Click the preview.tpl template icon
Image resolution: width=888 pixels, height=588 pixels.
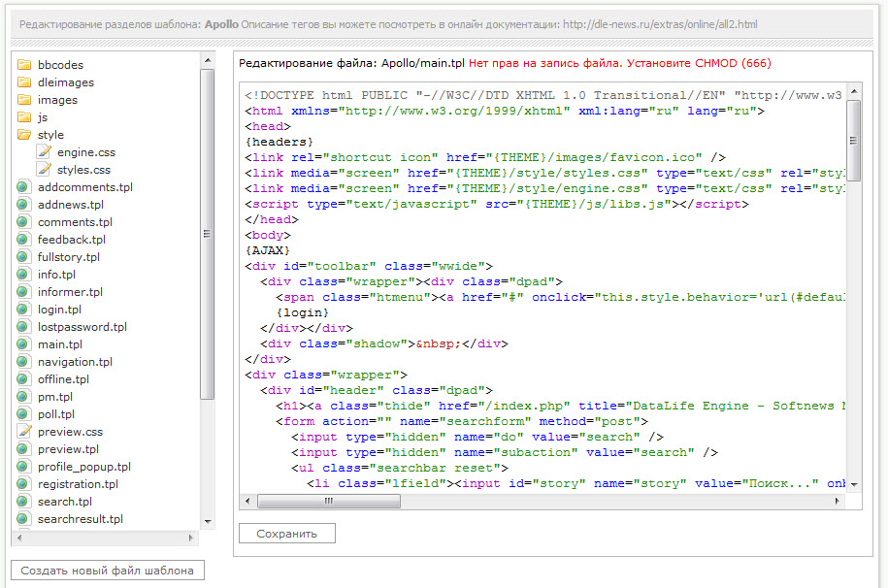[23, 449]
